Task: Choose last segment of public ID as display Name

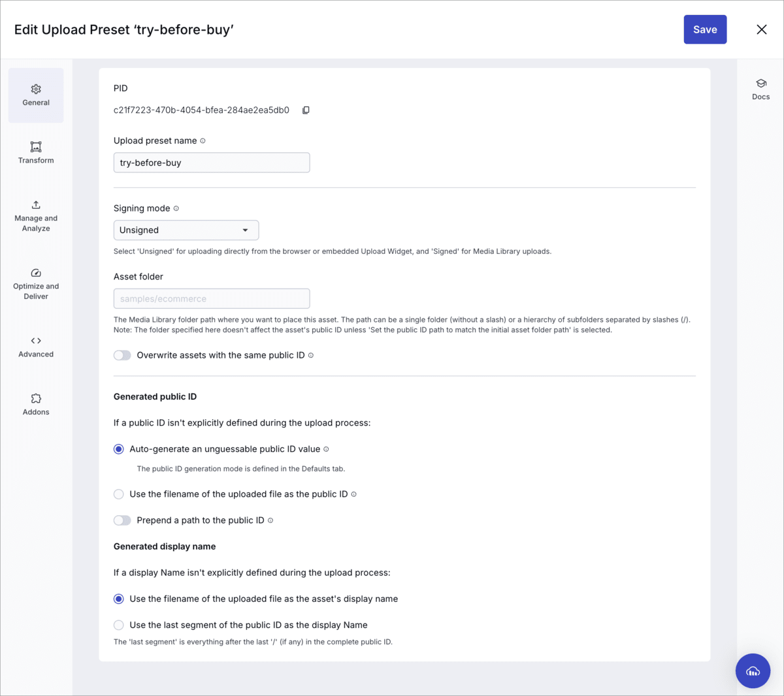Action: 118,625
